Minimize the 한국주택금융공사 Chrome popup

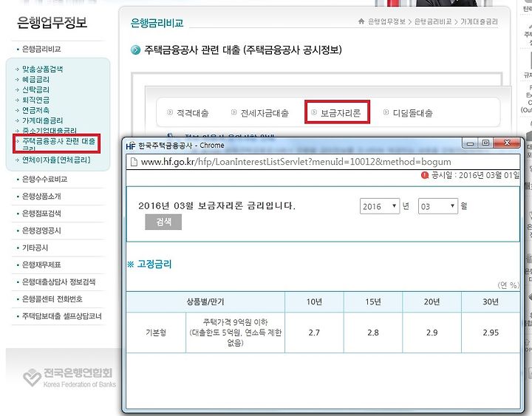(470, 143)
